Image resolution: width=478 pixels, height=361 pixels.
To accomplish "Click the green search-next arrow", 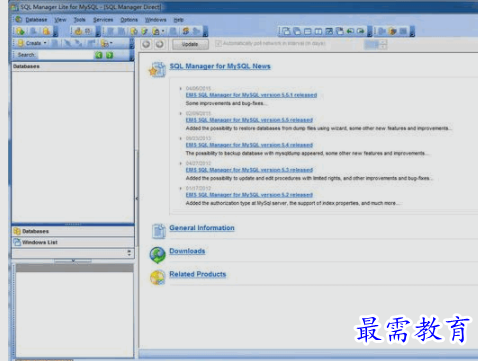I will (109, 55).
